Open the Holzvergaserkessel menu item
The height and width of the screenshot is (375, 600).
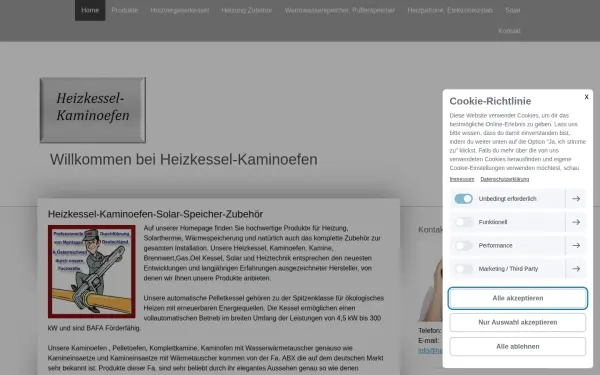[180, 10]
